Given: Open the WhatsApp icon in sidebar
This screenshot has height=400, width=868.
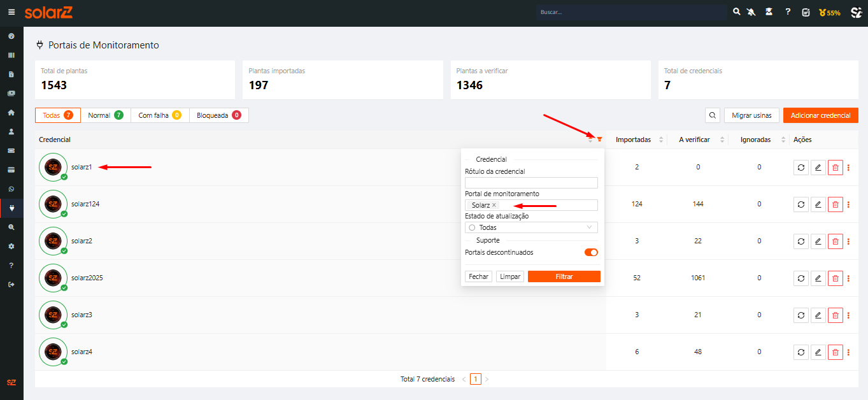Looking at the screenshot, I should [x=11, y=189].
